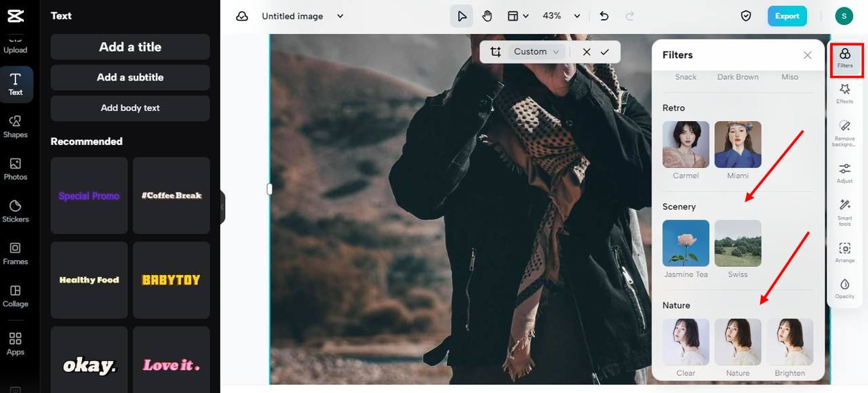This screenshot has width=868, height=393.
Task: Open the Arrange panel
Action: coord(844,251)
